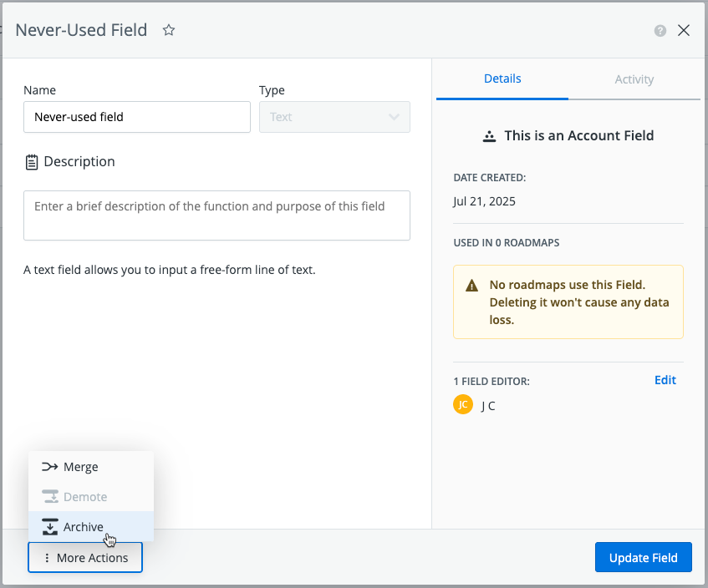Toggle the More Actions menu
708x588 pixels.
(85, 558)
